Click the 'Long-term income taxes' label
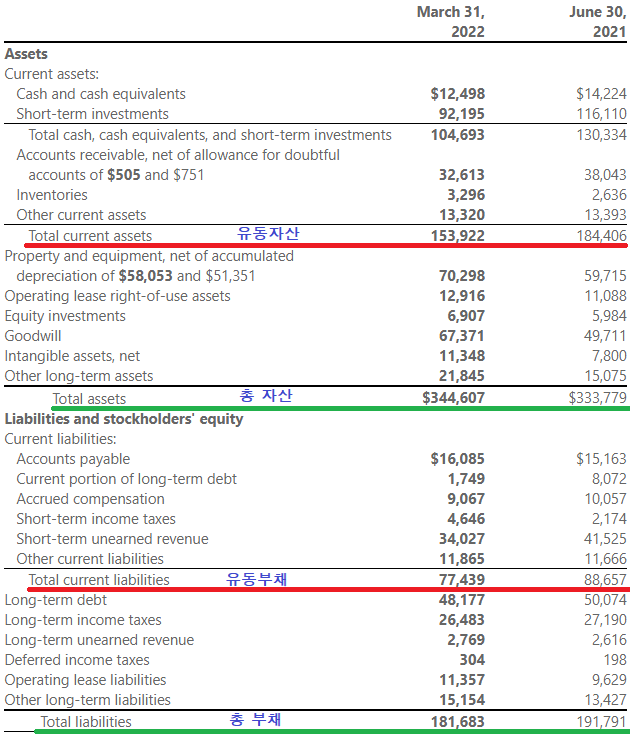Screen dimensions: 630x735 [x=83, y=620]
